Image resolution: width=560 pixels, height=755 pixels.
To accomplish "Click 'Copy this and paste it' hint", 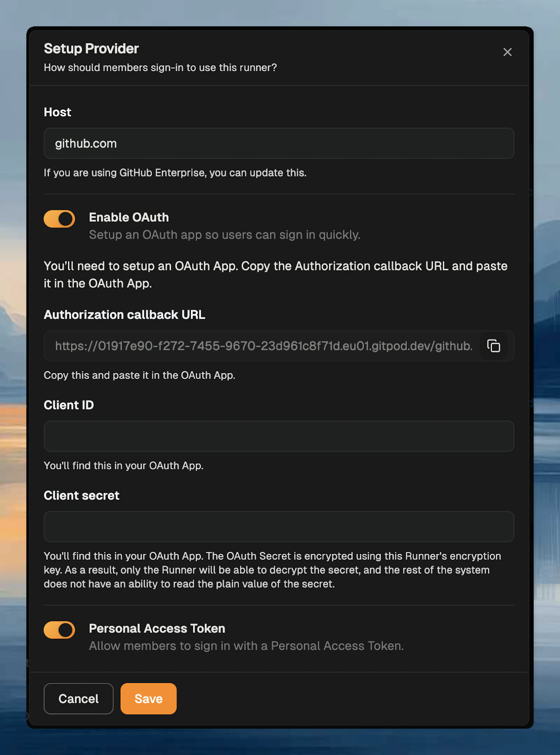I will point(140,375).
